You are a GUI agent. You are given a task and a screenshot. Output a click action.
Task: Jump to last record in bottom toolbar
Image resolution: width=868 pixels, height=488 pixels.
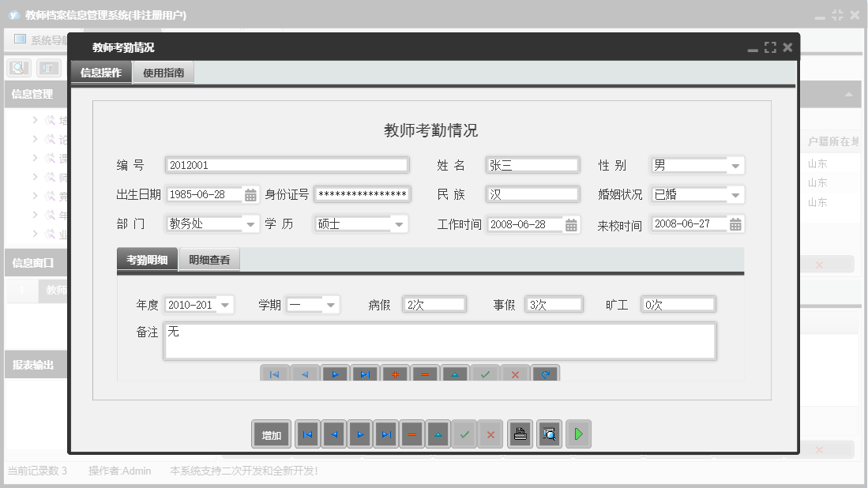385,435
